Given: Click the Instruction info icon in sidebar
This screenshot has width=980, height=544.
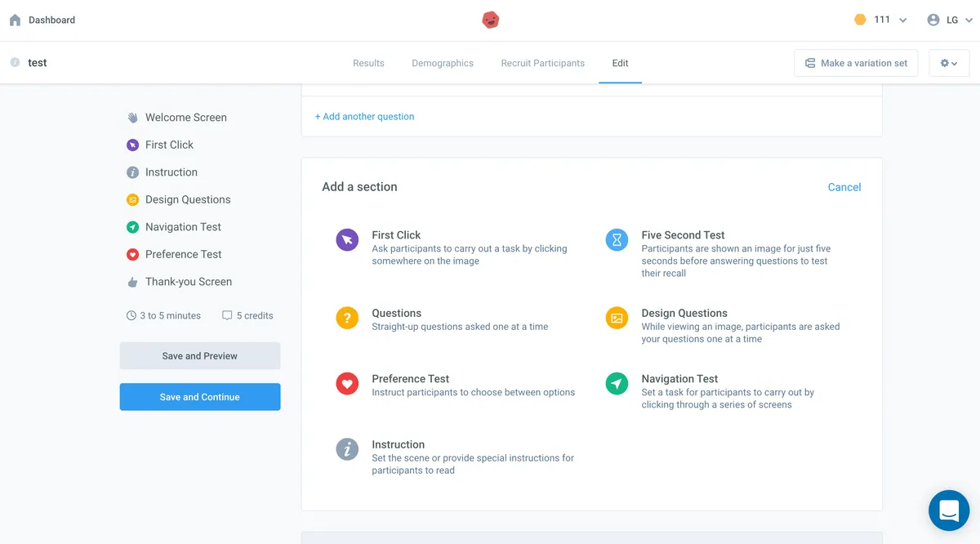Looking at the screenshot, I should coord(132,172).
